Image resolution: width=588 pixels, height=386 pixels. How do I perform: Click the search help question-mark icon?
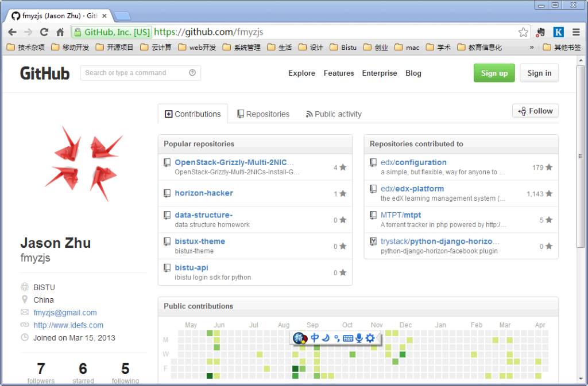click(x=192, y=73)
